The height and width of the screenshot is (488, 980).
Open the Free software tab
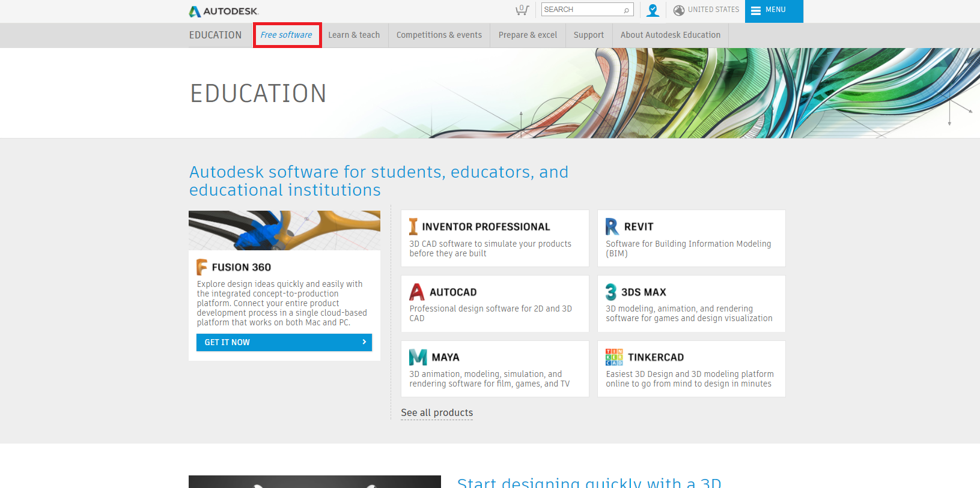point(287,35)
